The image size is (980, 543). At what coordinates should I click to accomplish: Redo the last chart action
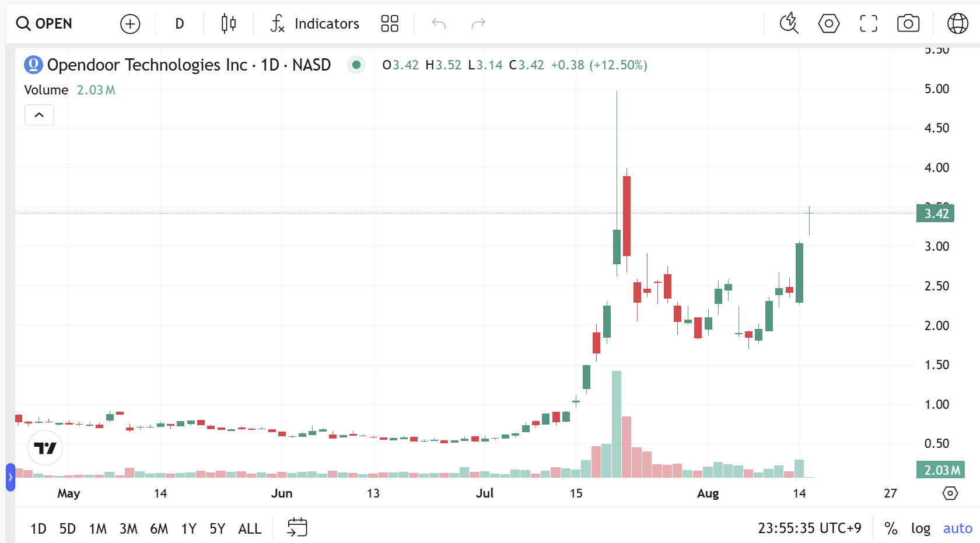[x=478, y=24]
